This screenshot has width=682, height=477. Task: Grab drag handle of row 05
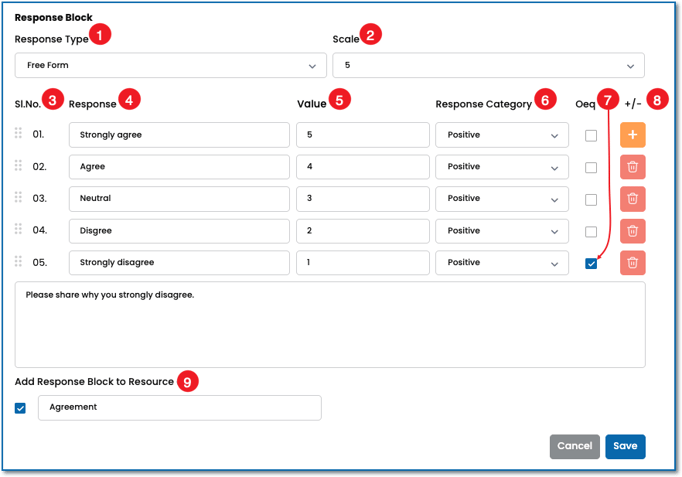[18, 261]
